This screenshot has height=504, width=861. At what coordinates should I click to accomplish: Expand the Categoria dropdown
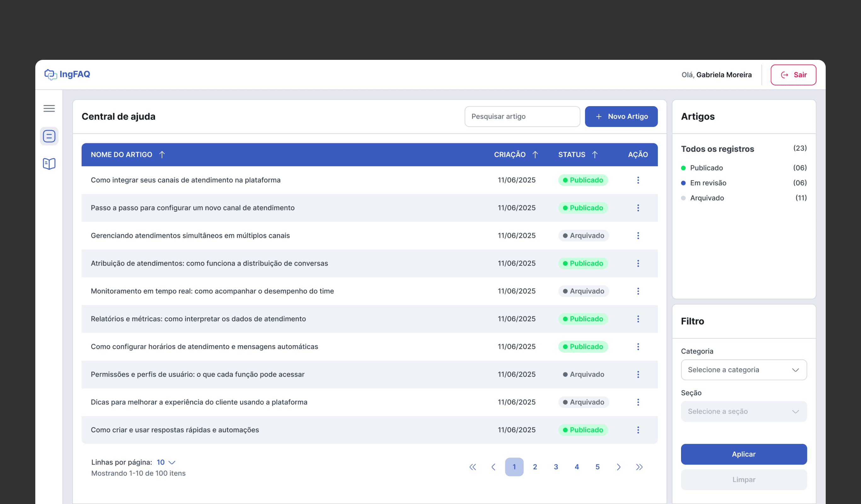(x=743, y=370)
